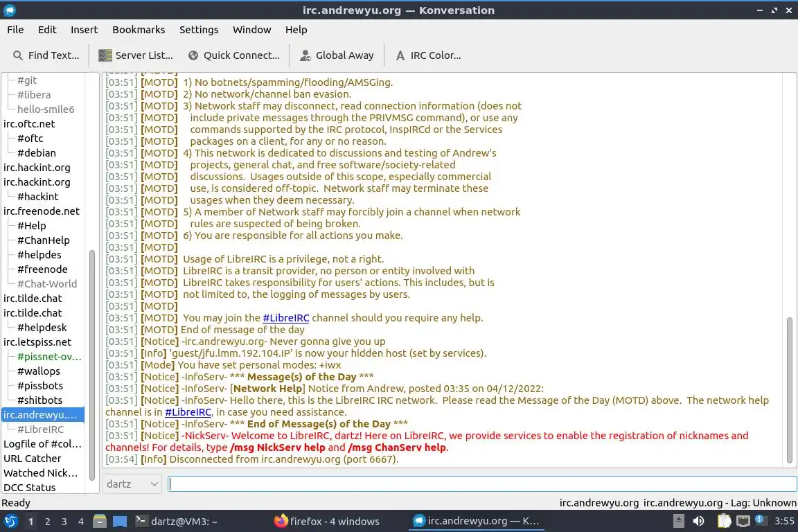798x532 pixels.
Task: Select the highlighted irc.andrewyu... server entry
Action: click(43, 415)
